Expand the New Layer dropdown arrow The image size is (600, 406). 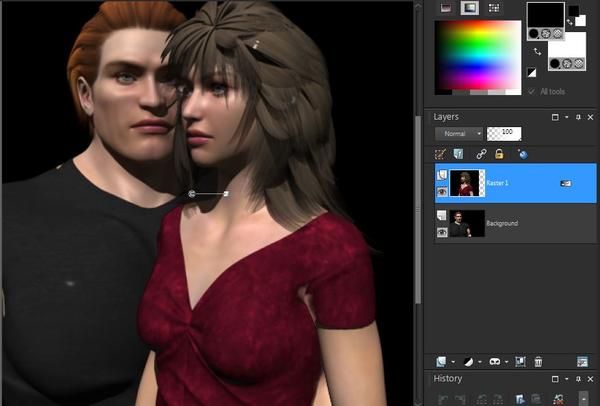tap(453, 362)
